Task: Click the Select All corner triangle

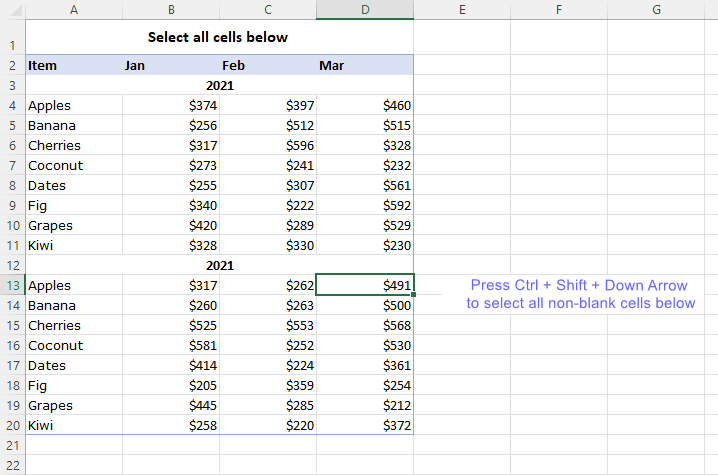Action: pos(12,10)
